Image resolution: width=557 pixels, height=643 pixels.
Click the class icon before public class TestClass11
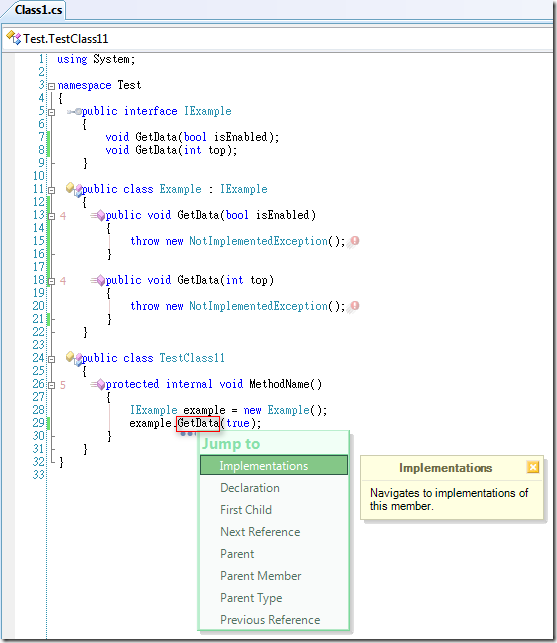click(74, 358)
